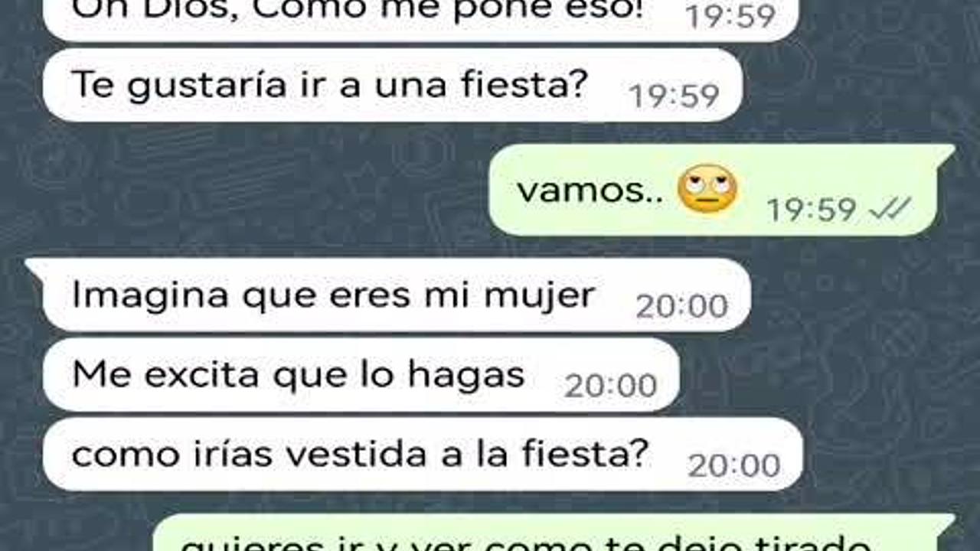The height and width of the screenshot is (551, 980).
Task: Tap the 19:59 timestamp in the vamos bubble
Action: click(x=811, y=209)
